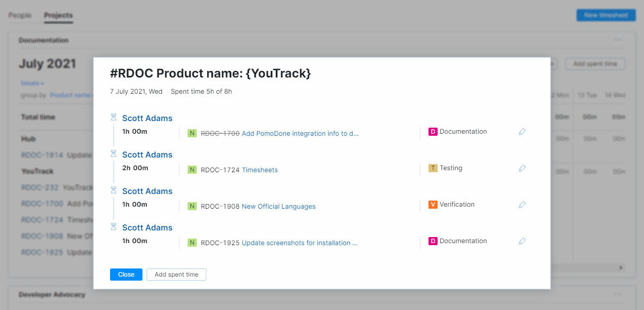Collapse the Documentation project section

coord(617,40)
